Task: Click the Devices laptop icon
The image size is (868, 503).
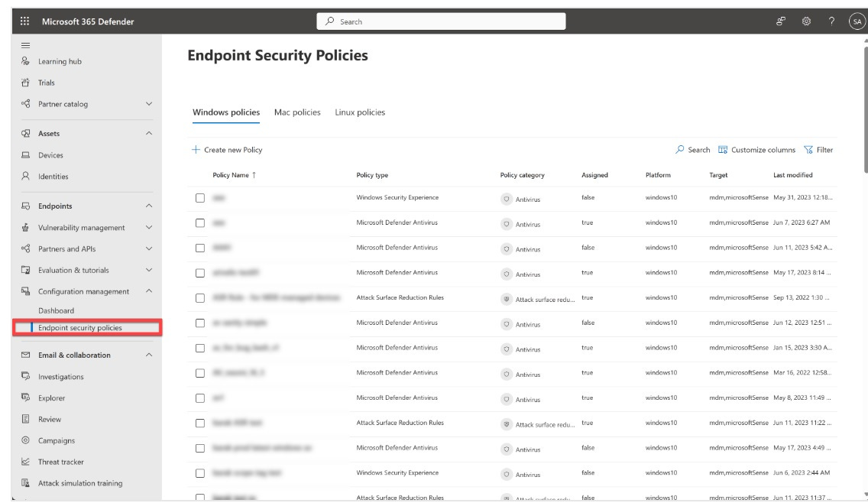Action: [x=25, y=155]
